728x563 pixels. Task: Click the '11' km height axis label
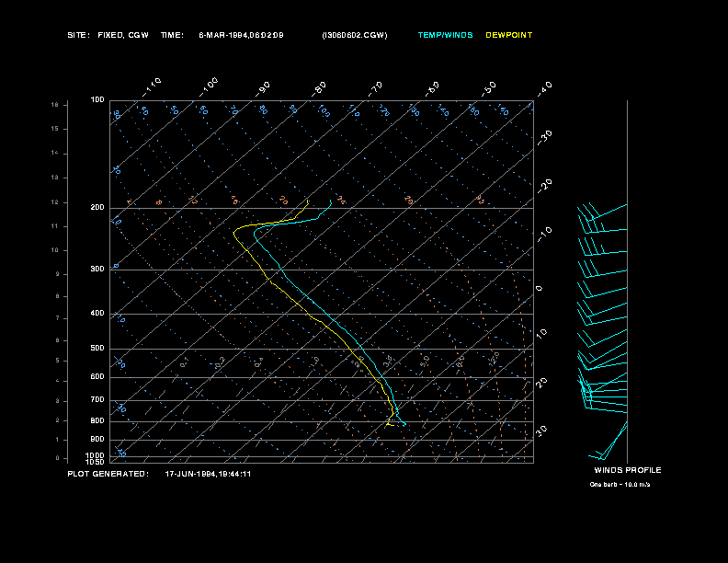[55, 226]
